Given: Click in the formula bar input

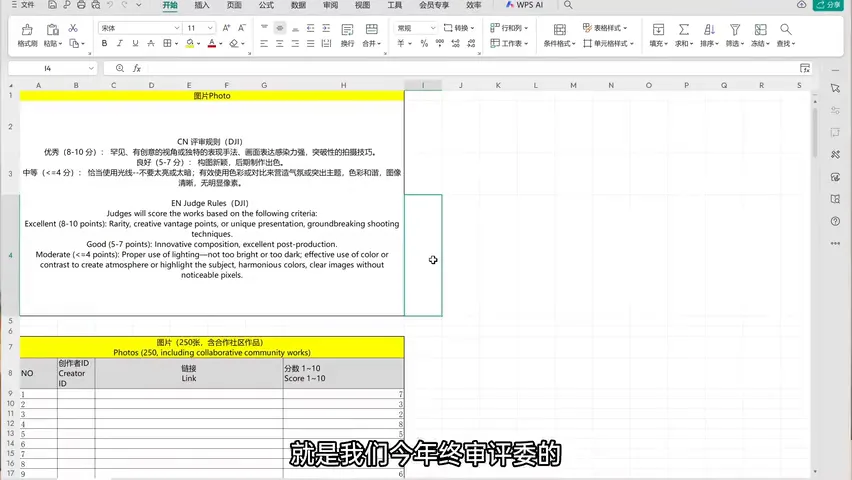Looking at the screenshot, I should (x=470, y=68).
